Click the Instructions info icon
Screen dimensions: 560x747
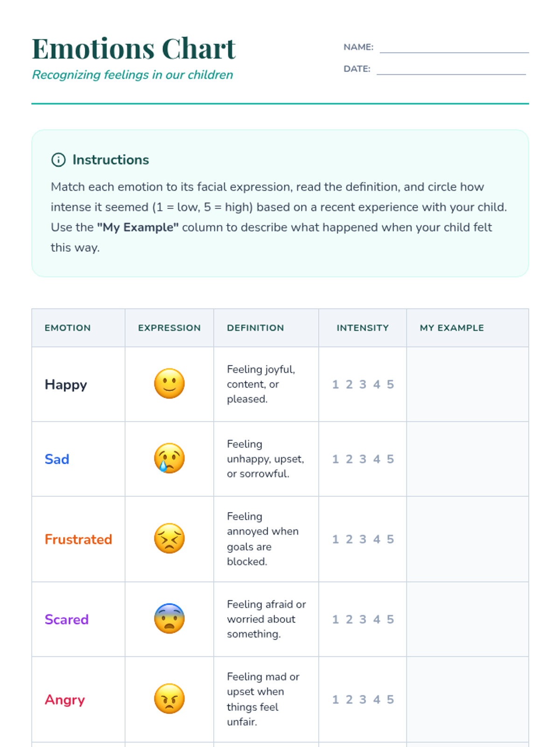click(58, 160)
